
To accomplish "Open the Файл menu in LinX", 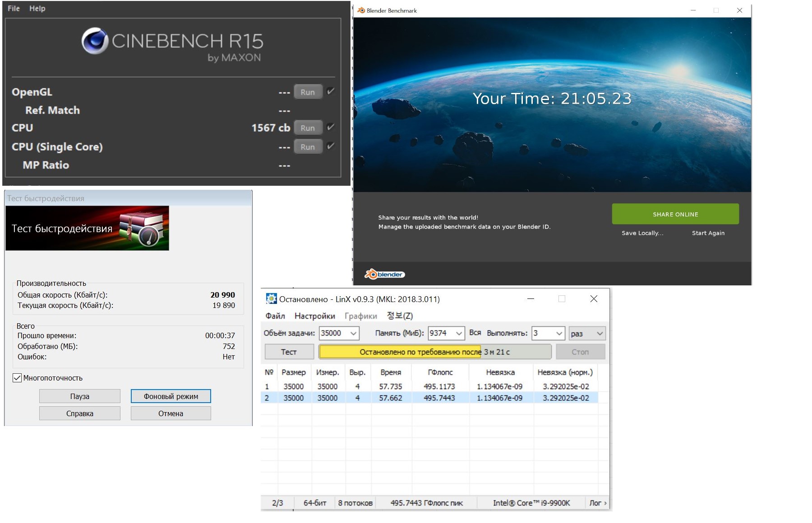I will [x=275, y=316].
